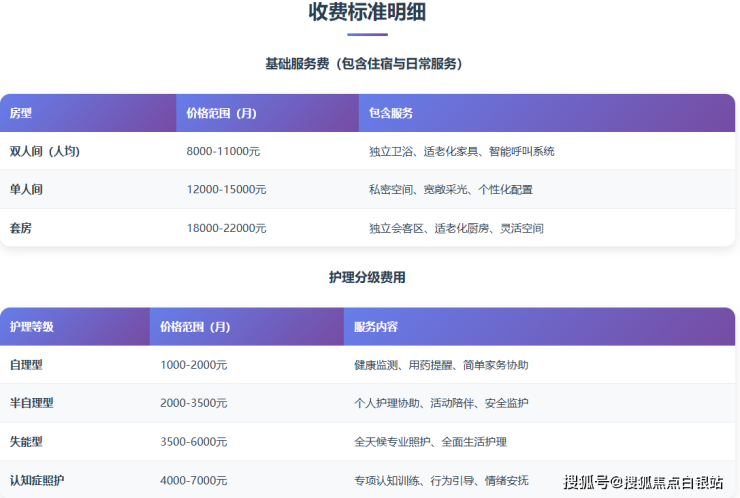Select the 套房 row label
Image resolution: width=740 pixels, height=498 pixels.
[x=21, y=228]
